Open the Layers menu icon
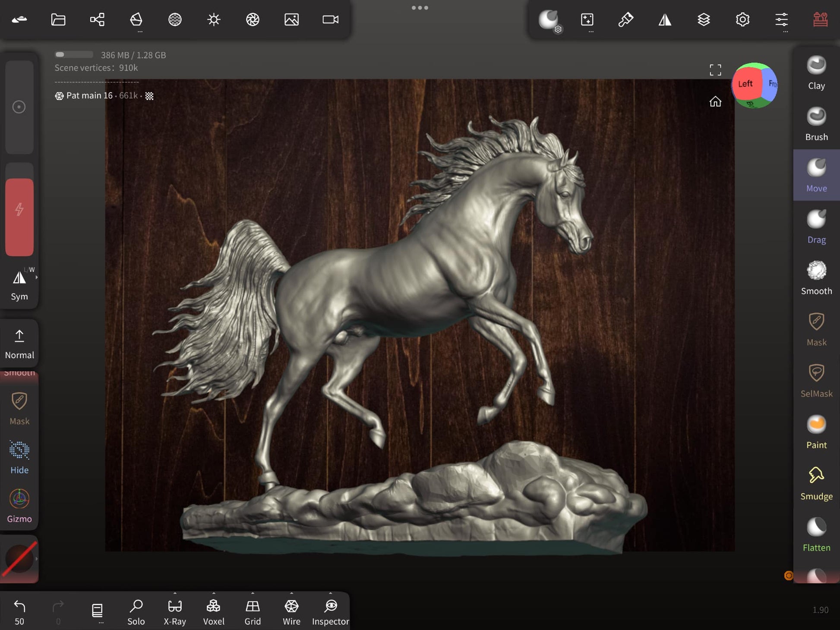This screenshot has height=630, width=840. pos(704,19)
